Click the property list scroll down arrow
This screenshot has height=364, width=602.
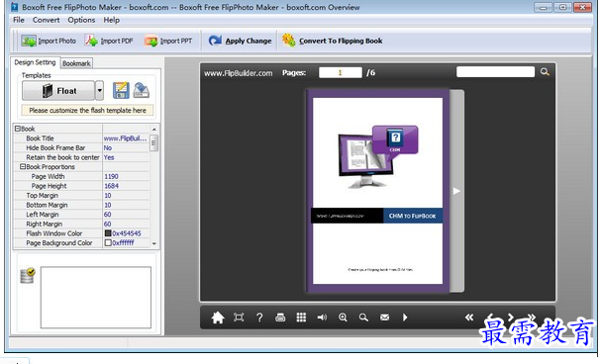click(x=153, y=243)
